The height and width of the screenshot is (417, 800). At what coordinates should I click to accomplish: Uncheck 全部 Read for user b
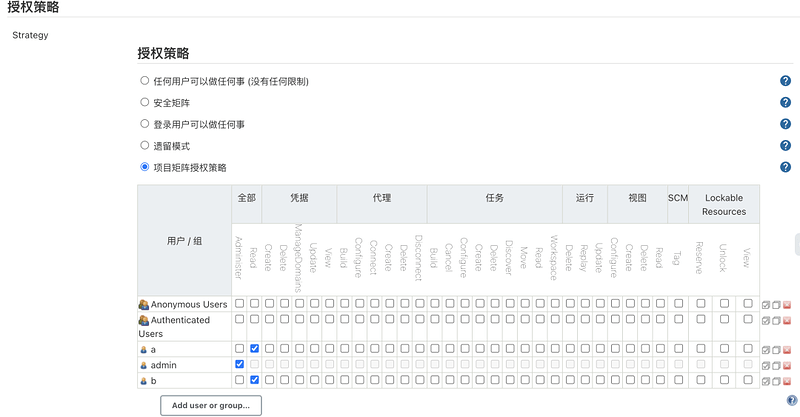coord(254,380)
